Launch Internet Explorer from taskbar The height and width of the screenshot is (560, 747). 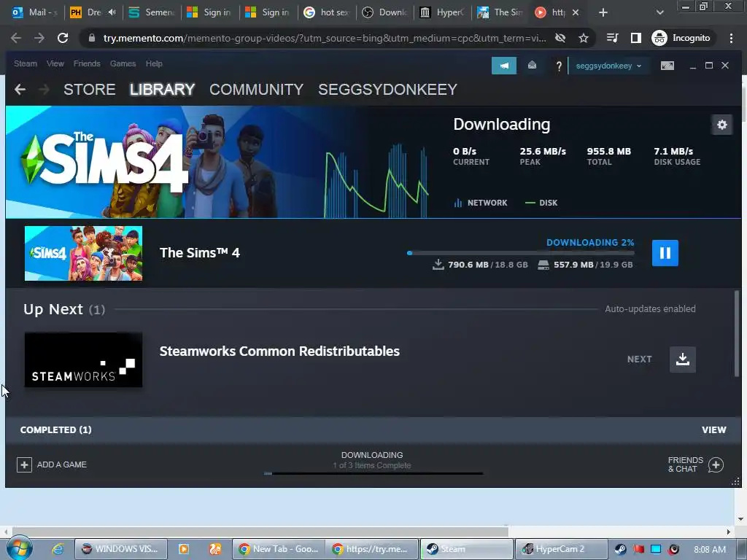(58, 549)
